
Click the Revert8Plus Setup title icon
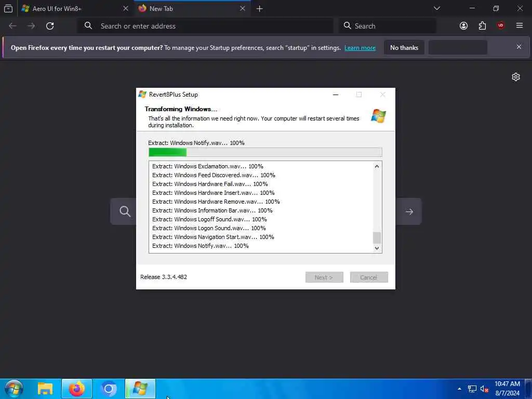click(x=142, y=95)
